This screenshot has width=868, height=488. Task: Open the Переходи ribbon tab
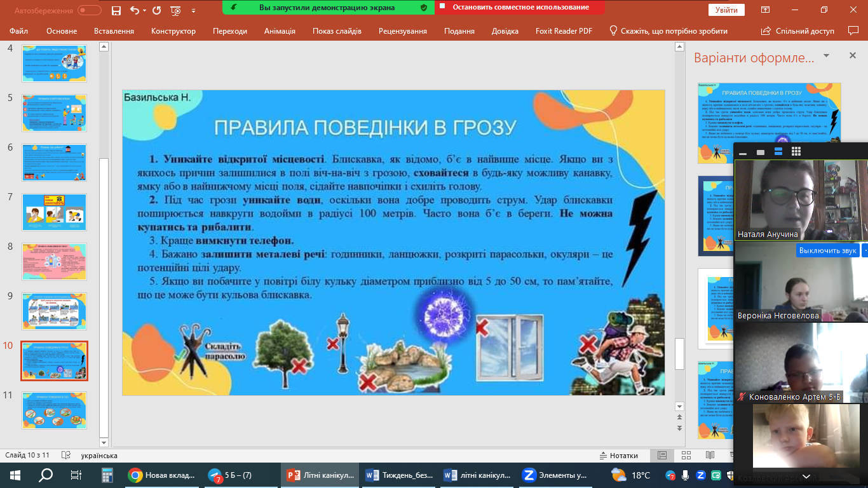230,30
